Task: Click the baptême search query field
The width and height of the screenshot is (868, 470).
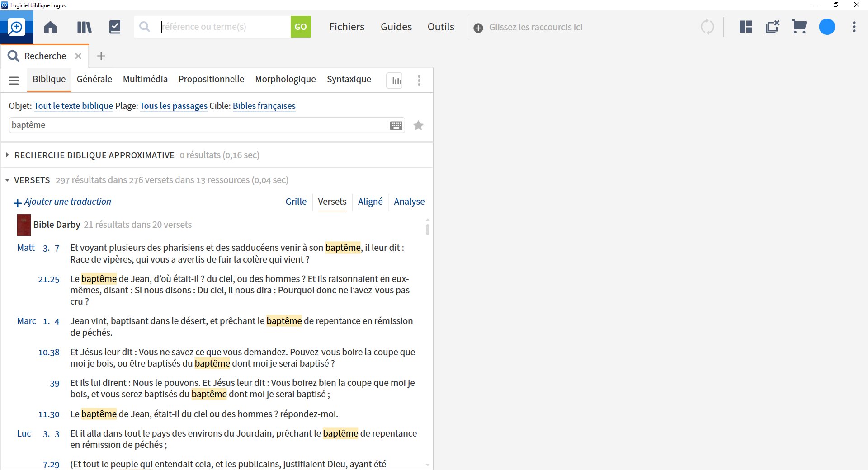Action: pyautogui.click(x=198, y=125)
